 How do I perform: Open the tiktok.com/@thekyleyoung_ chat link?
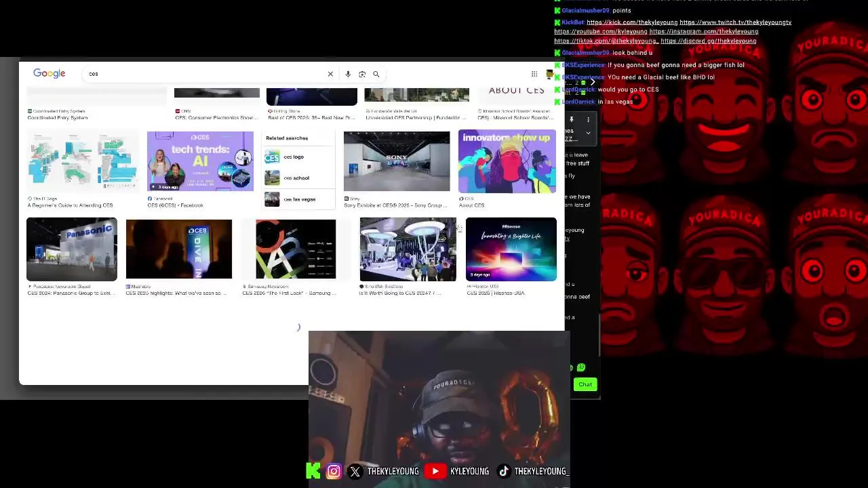tap(606, 41)
